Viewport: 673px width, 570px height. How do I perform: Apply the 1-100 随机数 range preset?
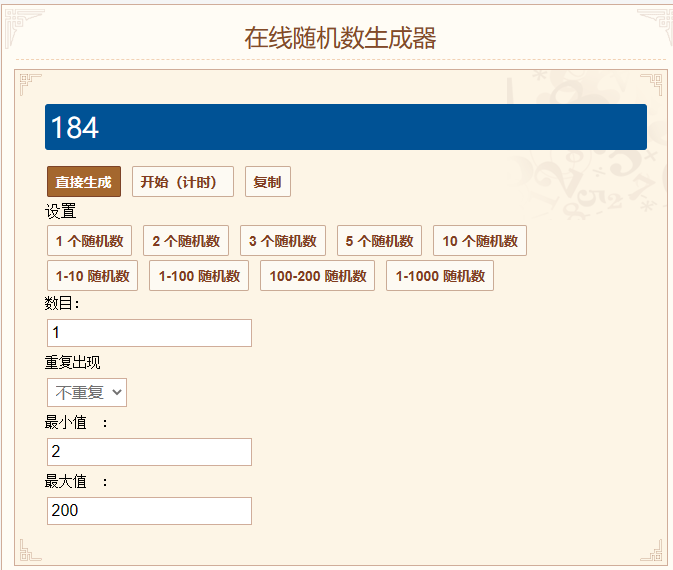pyautogui.click(x=199, y=276)
